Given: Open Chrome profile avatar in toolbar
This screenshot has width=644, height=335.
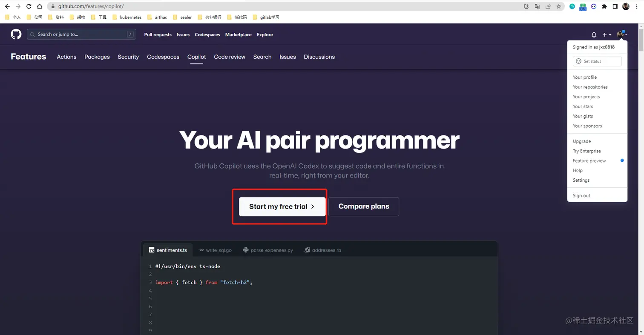Looking at the screenshot, I should [626, 6].
